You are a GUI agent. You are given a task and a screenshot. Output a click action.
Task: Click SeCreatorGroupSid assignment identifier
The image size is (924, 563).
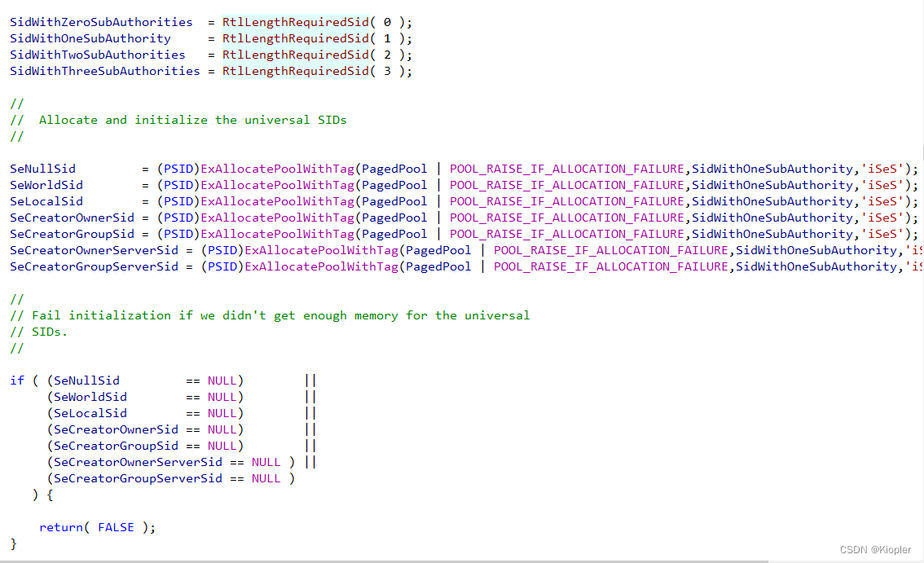coord(72,234)
